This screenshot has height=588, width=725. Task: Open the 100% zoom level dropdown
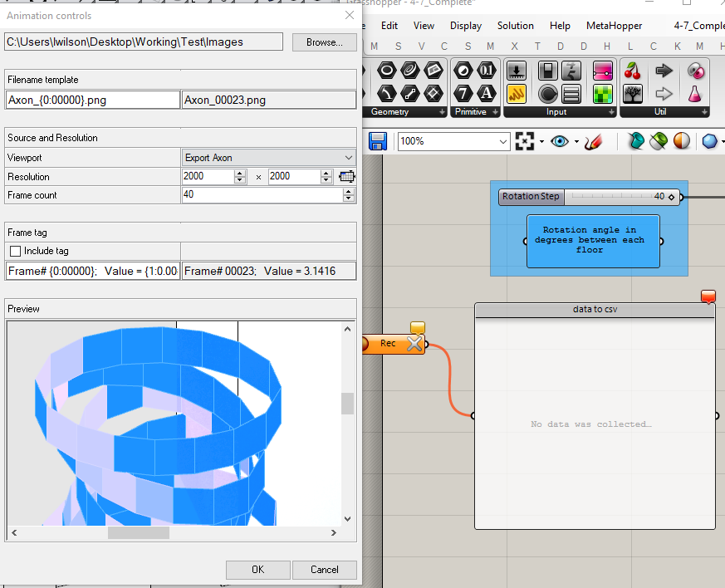[x=453, y=141]
